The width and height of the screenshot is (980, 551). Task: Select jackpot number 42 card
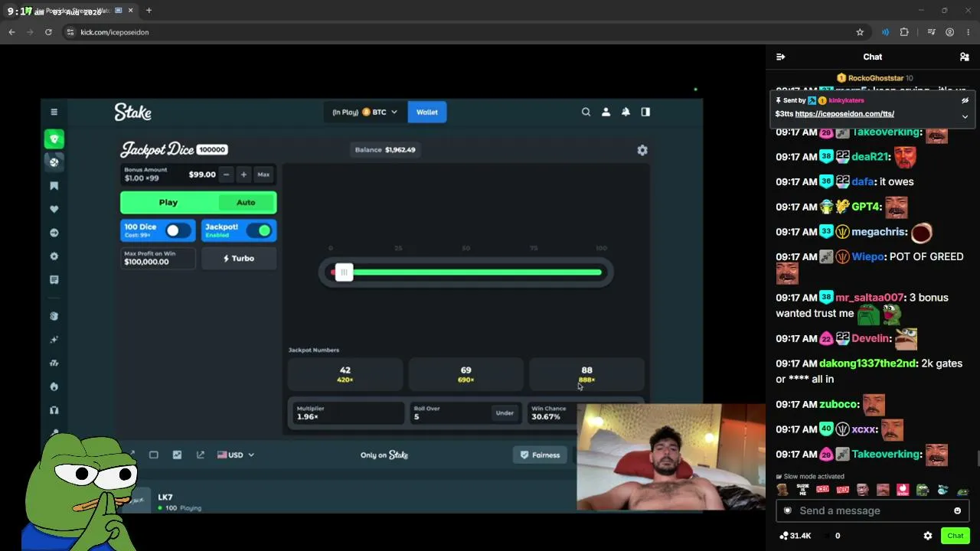click(x=345, y=374)
